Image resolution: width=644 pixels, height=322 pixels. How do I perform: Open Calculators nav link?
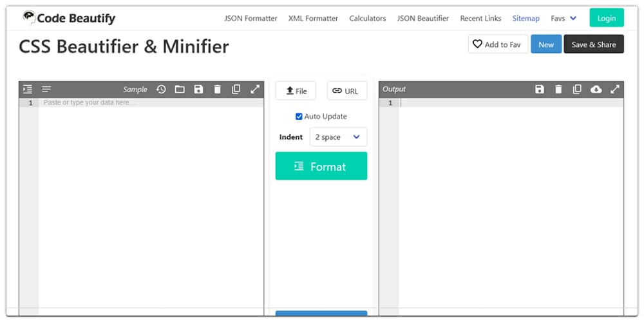368,19
